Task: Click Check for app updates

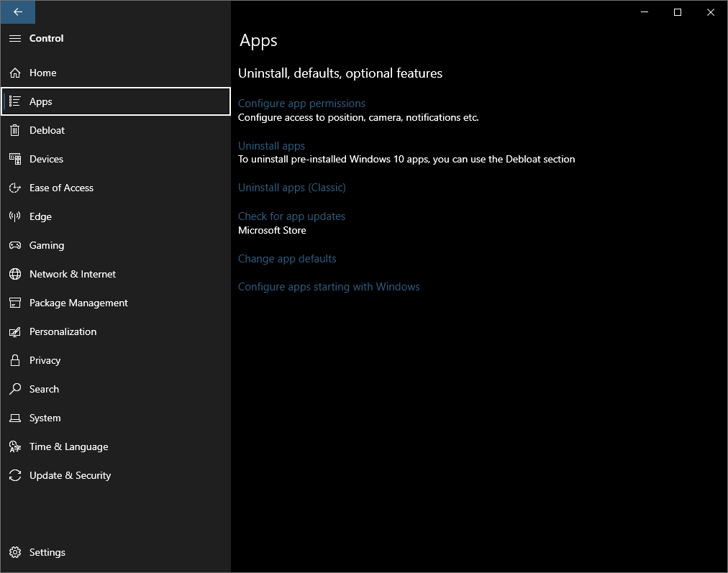Action: click(291, 216)
